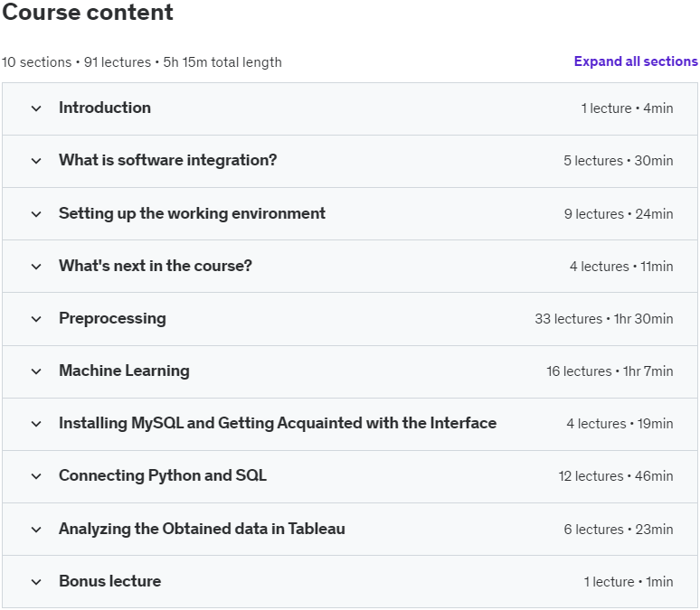Click the Expand all sections link
Viewport: 700px width, 610px height.
point(636,61)
